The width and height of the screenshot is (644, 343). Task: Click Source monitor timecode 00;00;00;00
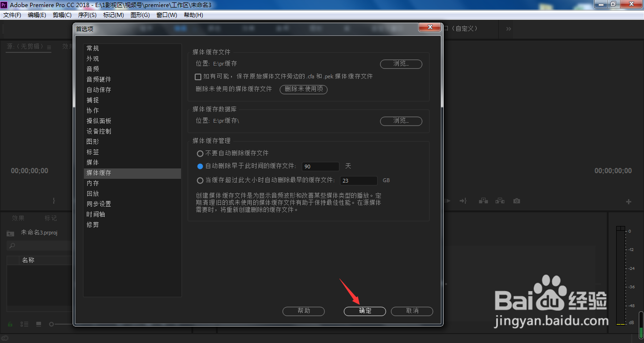point(30,171)
